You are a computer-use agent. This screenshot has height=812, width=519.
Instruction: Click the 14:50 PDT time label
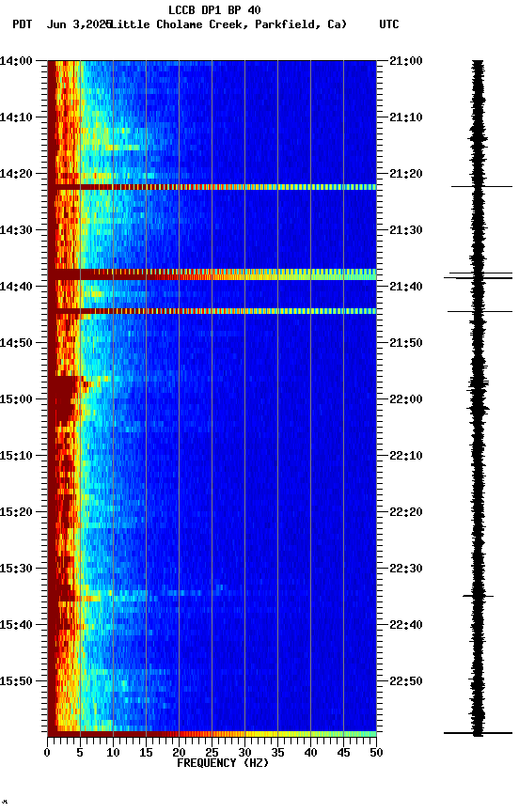pos(16,343)
